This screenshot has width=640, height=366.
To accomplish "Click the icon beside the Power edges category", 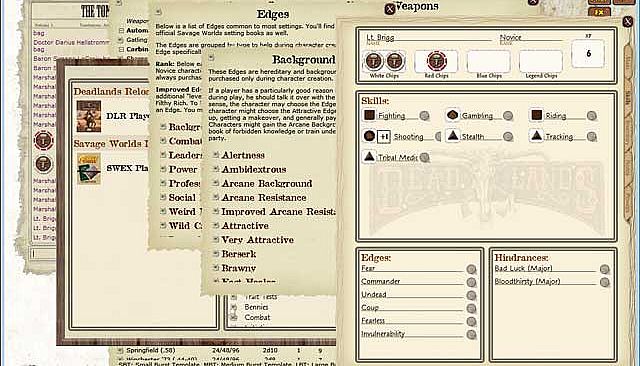I will (163, 169).
